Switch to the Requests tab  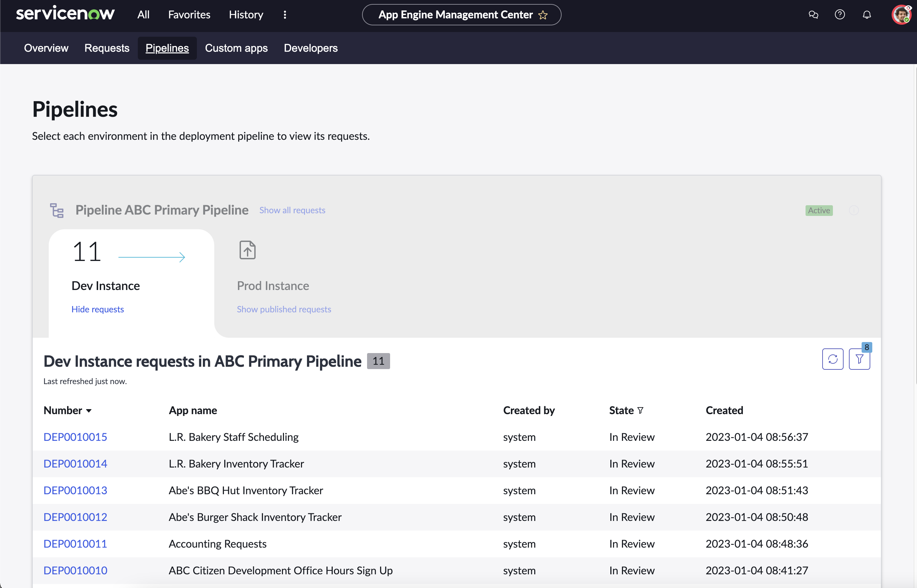coord(107,48)
